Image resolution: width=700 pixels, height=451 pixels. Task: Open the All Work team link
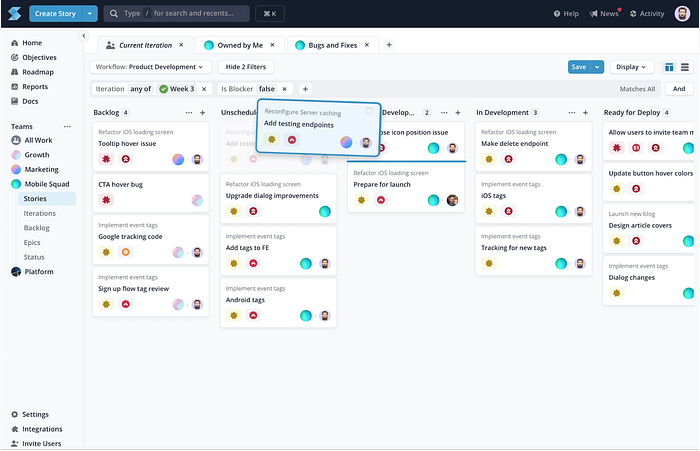[32, 140]
